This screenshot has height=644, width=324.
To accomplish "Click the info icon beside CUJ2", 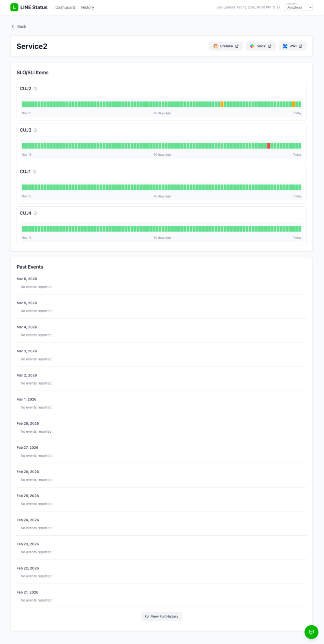I will click(35, 89).
